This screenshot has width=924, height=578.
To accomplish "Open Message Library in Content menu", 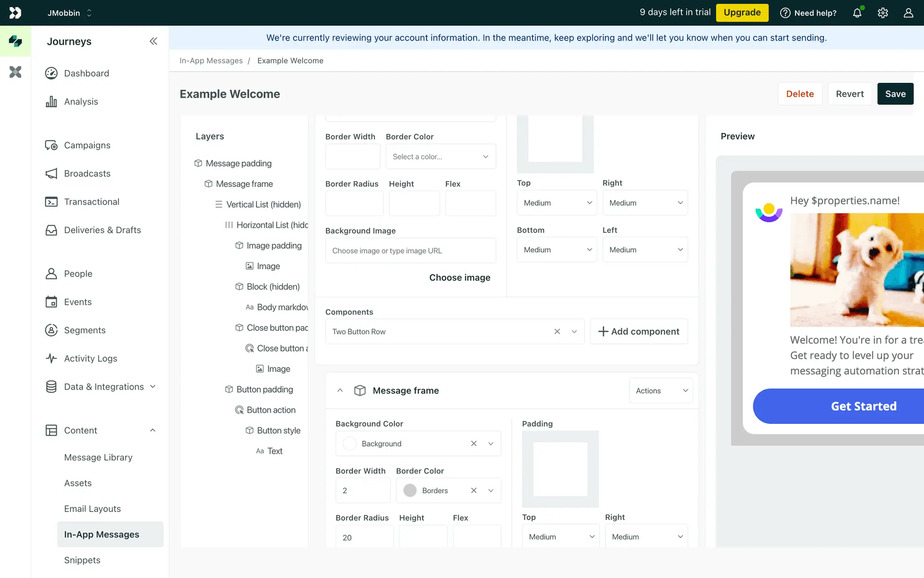I will pos(98,457).
